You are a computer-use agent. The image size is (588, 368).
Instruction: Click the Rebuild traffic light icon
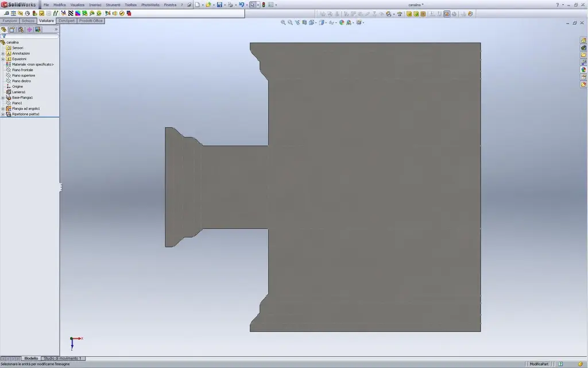coord(264,5)
